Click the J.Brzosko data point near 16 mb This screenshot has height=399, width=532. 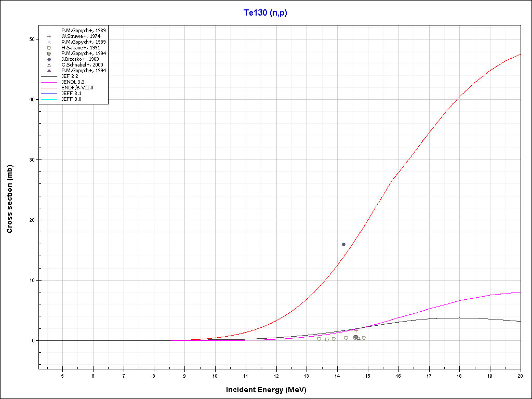click(343, 244)
